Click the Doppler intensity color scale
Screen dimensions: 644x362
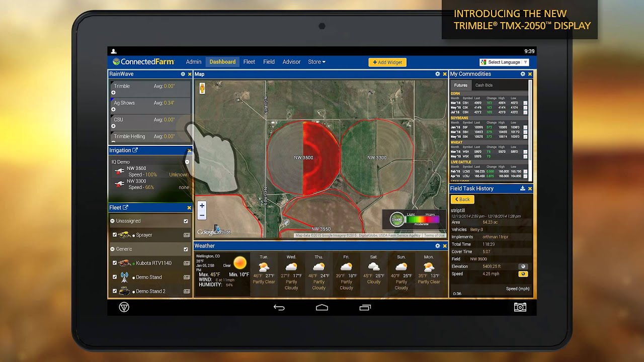pos(423,219)
